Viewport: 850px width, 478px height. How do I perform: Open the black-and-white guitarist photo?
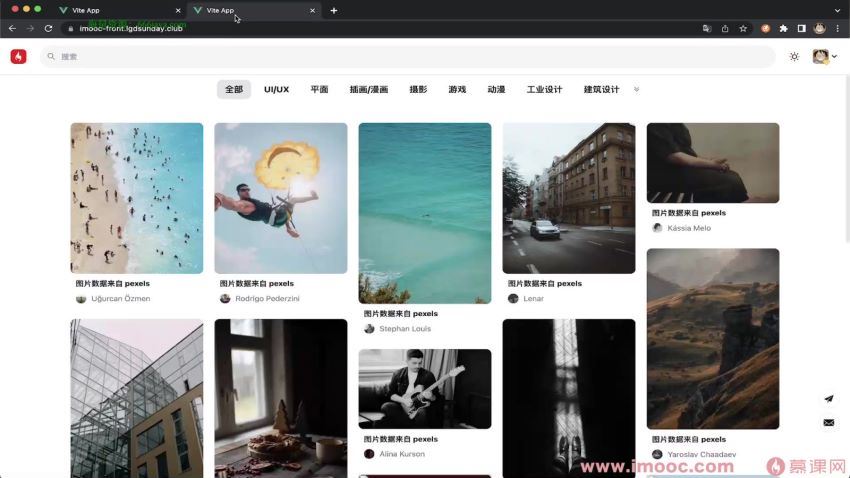click(x=425, y=389)
